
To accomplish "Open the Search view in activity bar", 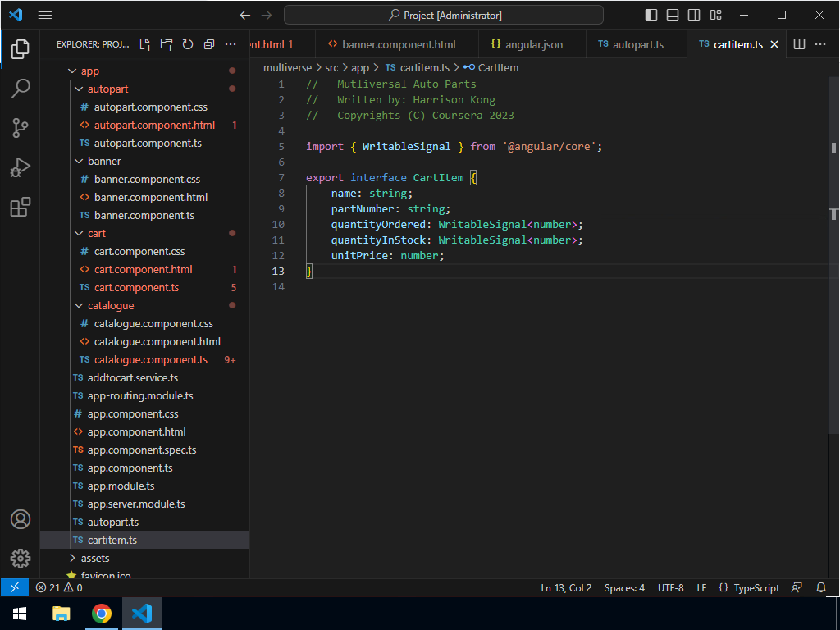I will (21, 89).
